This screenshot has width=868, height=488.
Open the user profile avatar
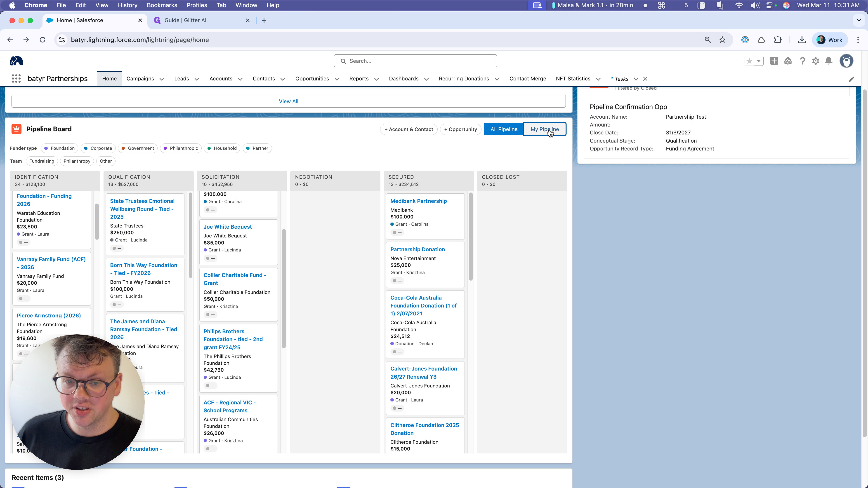(846, 61)
